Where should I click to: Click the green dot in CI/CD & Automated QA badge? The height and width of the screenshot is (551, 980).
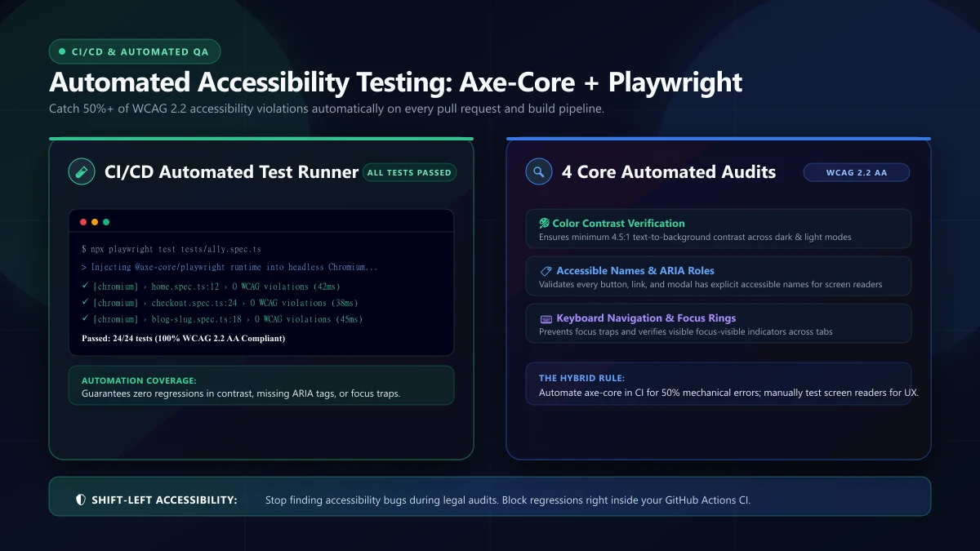[62, 51]
